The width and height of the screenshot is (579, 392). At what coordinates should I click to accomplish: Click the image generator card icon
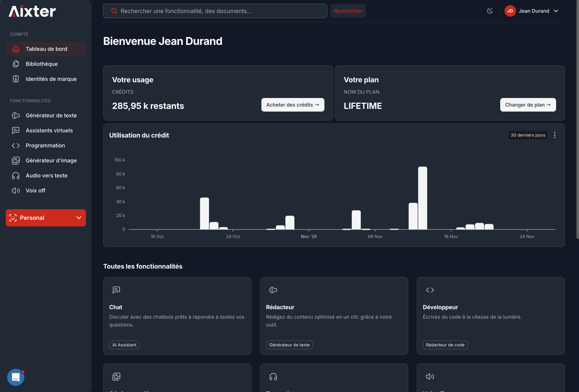pyautogui.click(x=116, y=377)
